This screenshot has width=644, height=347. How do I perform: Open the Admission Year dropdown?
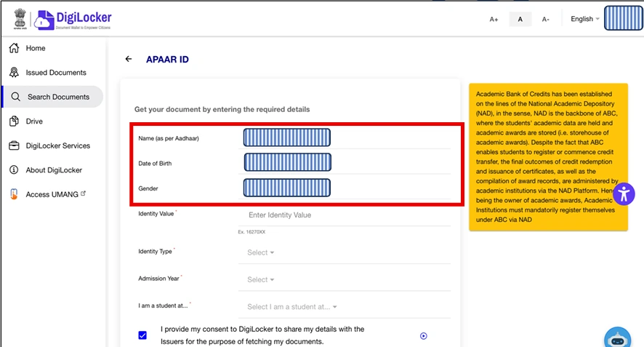point(260,279)
